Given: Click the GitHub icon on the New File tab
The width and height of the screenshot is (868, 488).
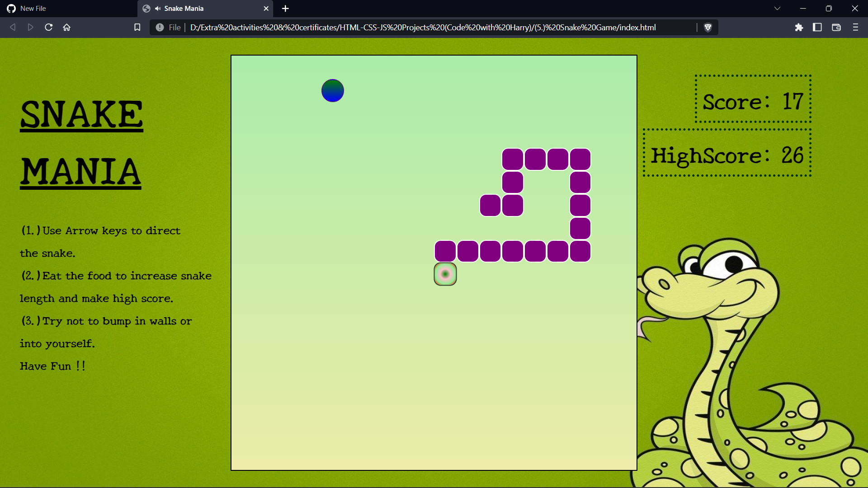Looking at the screenshot, I should pyautogui.click(x=10, y=8).
